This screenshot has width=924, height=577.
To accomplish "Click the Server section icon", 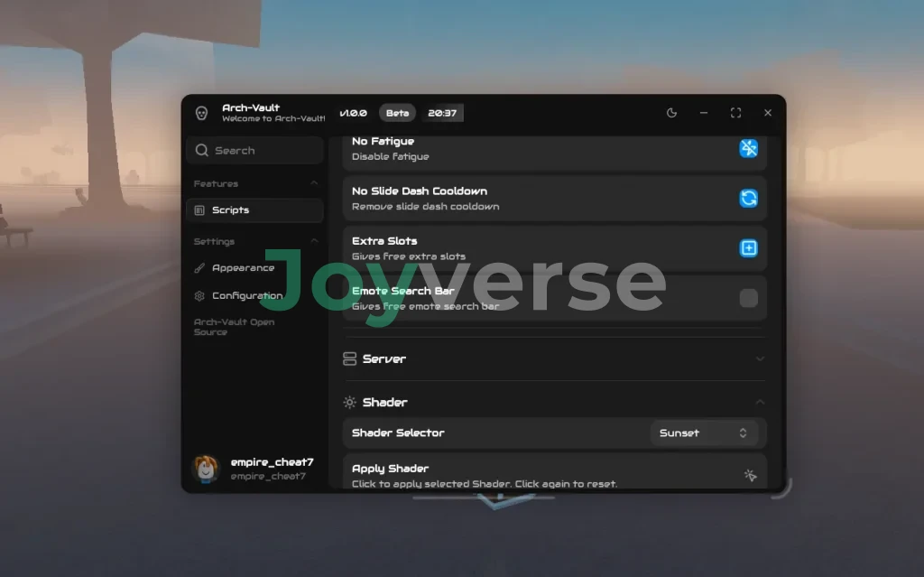I will coord(350,358).
